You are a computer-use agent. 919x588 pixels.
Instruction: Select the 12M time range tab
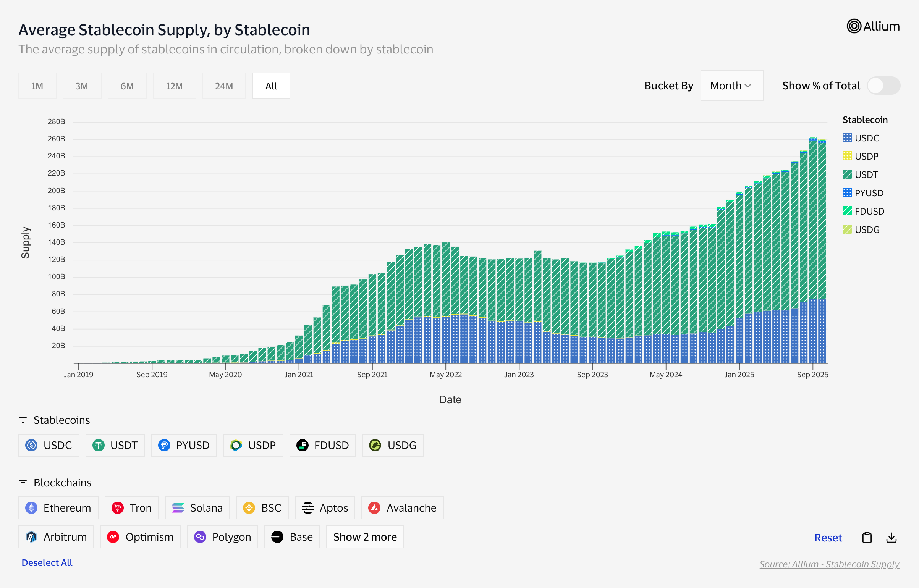pyautogui.click(x=174, y=86)
